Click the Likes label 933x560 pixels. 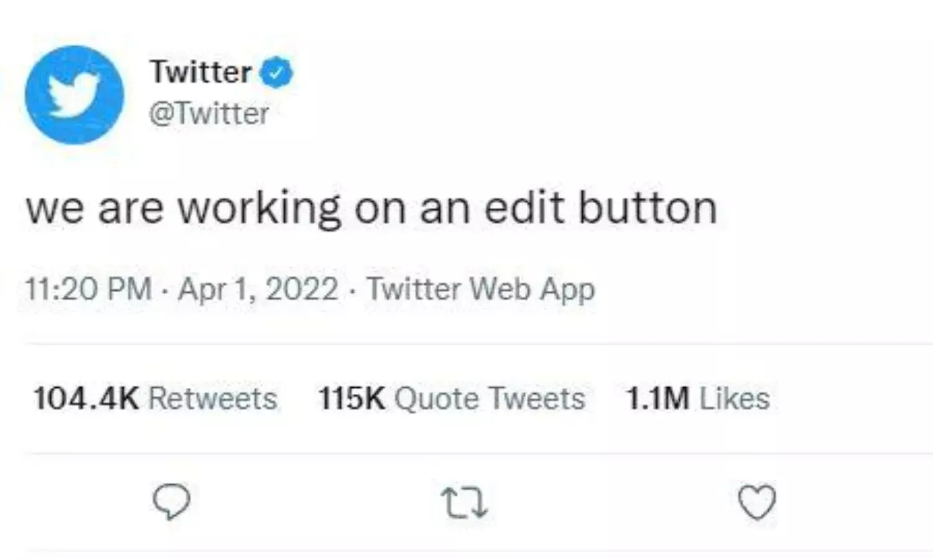click(x=735, y=398)
